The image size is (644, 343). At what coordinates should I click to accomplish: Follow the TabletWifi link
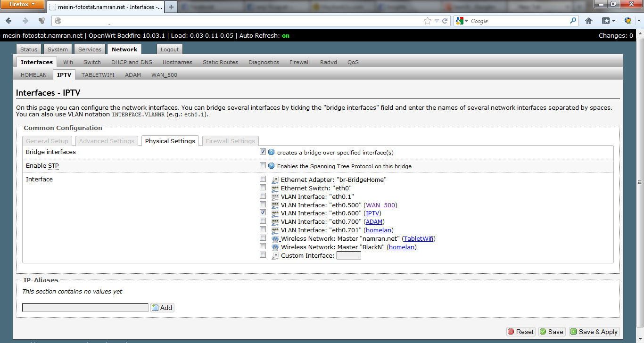[418, 239]
